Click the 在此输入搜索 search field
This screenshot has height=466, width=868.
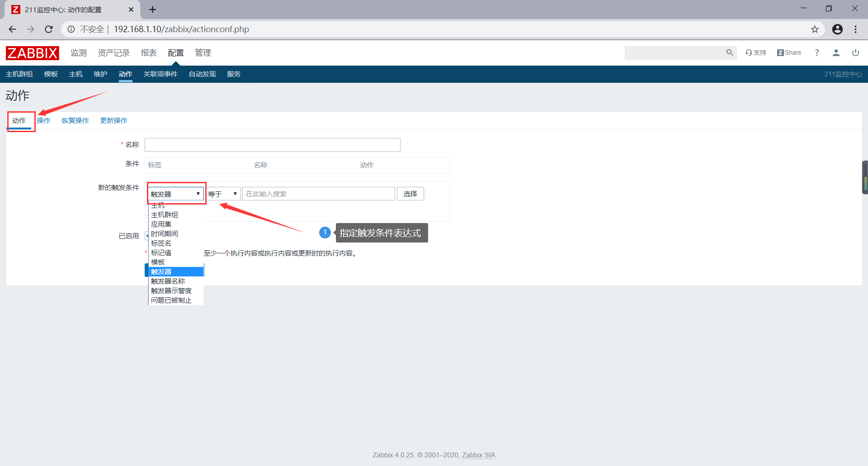pyautogui.click(x=319, y=194)
